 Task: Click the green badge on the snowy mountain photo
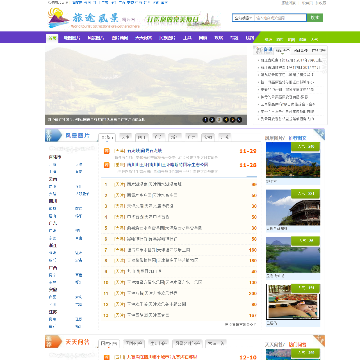(x=306, y=147)
